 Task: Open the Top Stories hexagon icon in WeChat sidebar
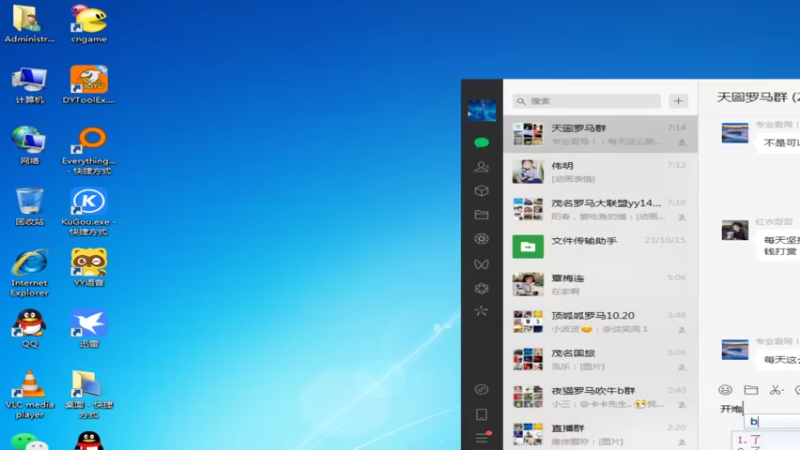click(x=482, y=288)
